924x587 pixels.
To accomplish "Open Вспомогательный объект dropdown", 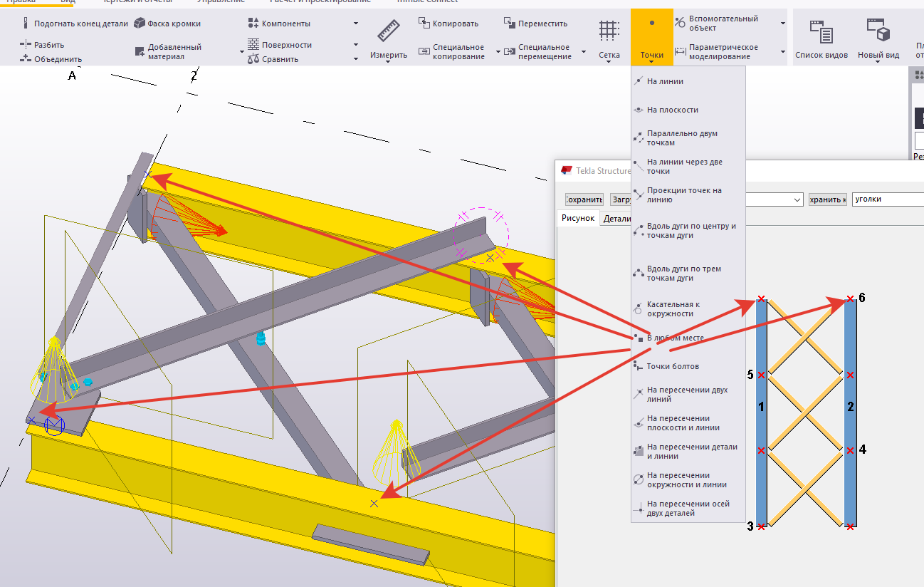I will (782, 24).
